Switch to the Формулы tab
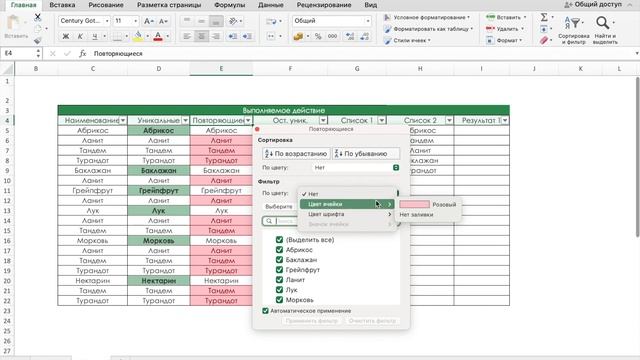Image resolution: width=640 pixels, height=360 pixels. [x=229, y=5]
